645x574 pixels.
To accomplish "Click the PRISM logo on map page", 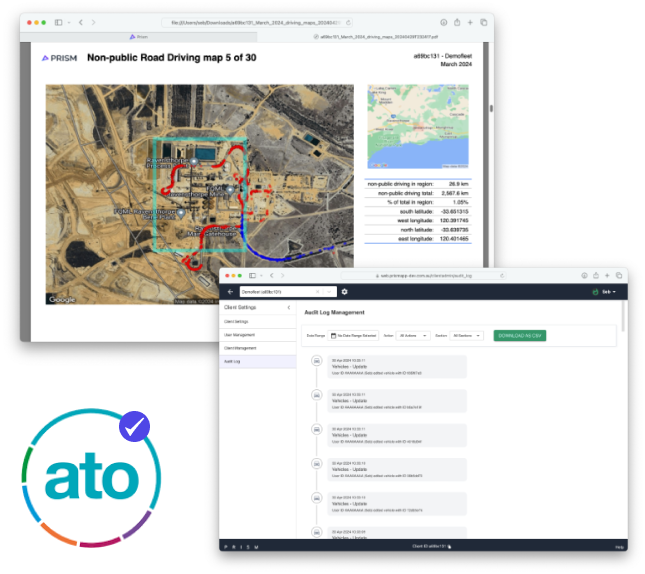I will [x=59, y=58].
